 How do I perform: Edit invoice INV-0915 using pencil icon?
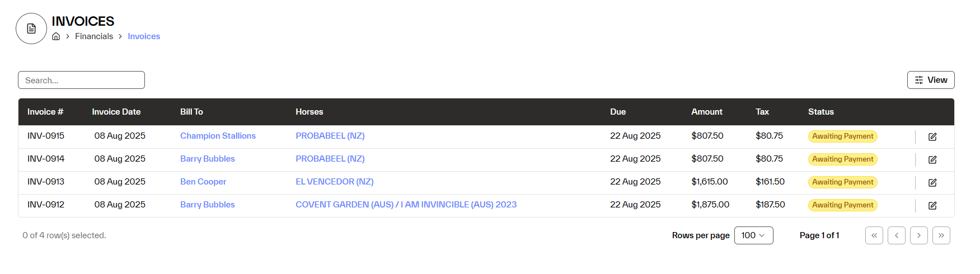pyautogui.click(x=932, y=136)
